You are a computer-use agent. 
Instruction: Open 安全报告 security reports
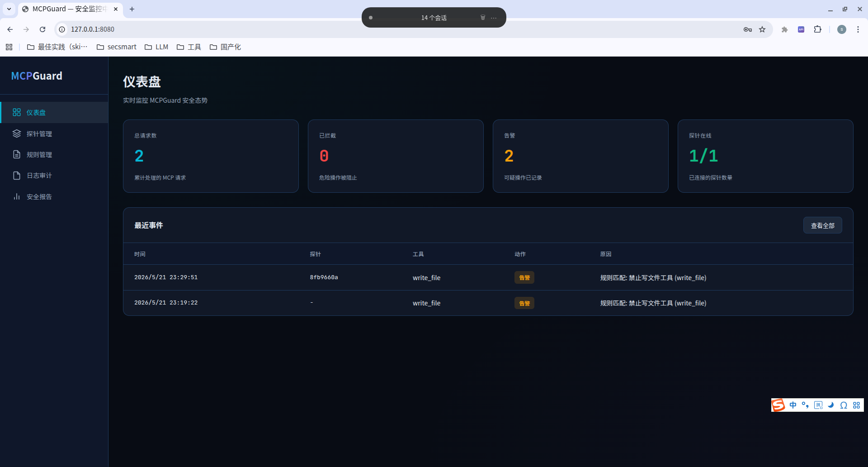(54, 196)
